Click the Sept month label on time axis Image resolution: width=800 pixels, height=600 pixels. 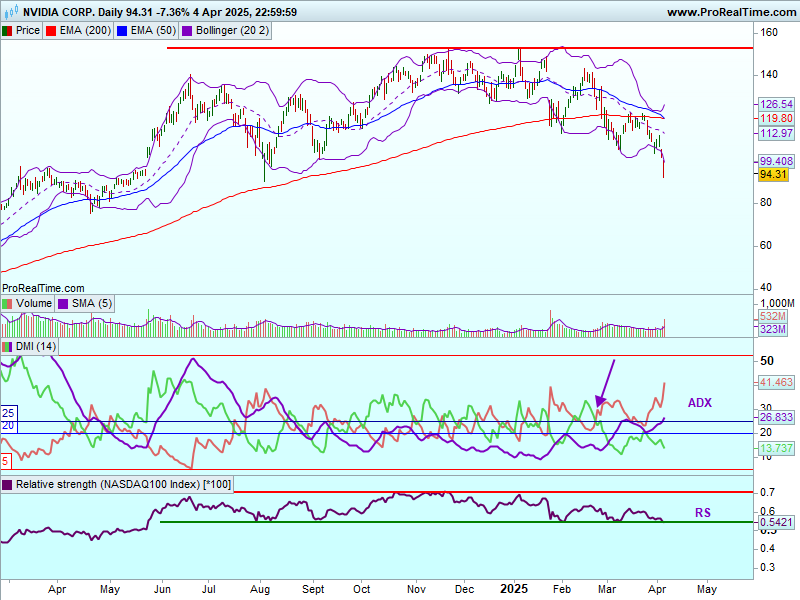click(313, 590)
